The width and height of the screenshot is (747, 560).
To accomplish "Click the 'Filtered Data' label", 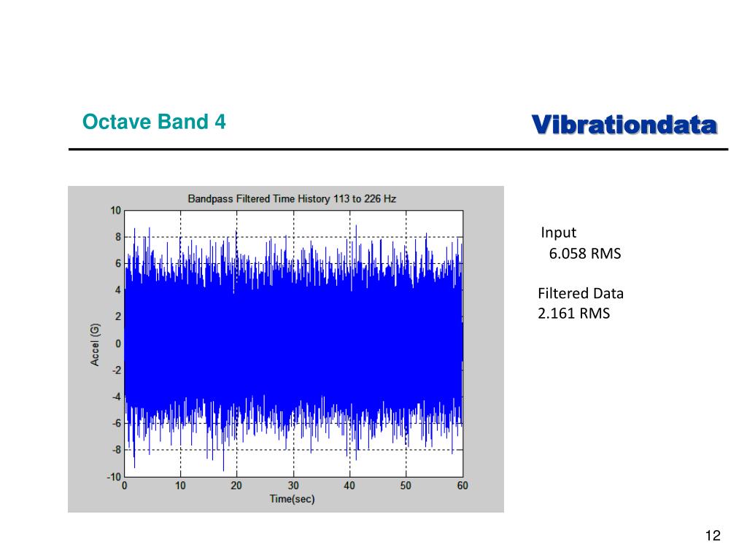I will click(x=581, y=293).
